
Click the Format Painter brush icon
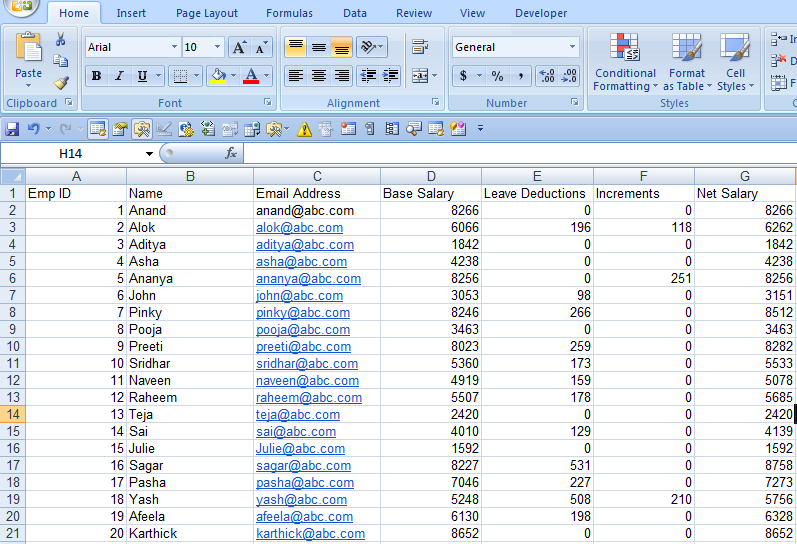(61, 83)
